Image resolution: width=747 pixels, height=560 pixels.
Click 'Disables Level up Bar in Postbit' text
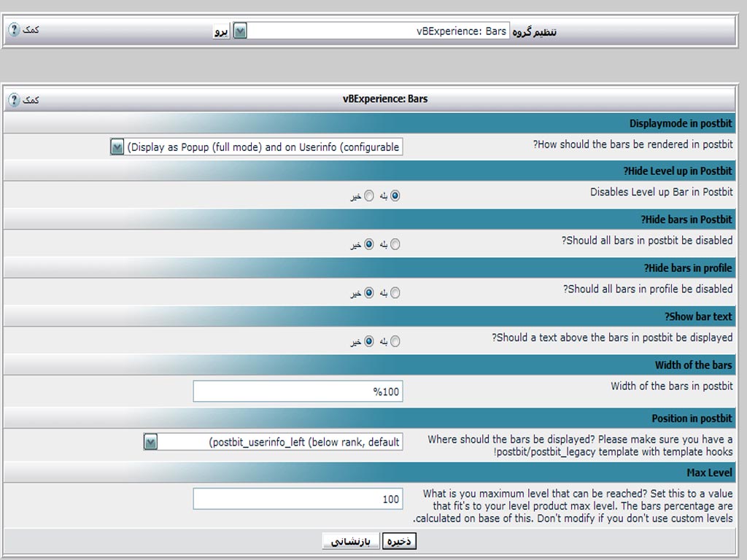click(x=661, y=192)
